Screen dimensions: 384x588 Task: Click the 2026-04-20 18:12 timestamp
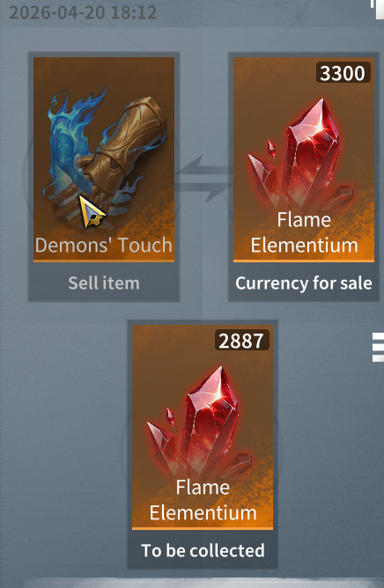(x=83, y=12)
